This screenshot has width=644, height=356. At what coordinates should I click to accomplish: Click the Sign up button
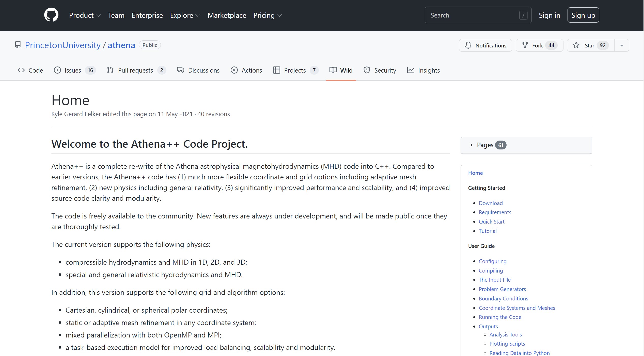[x=583, y=15]
